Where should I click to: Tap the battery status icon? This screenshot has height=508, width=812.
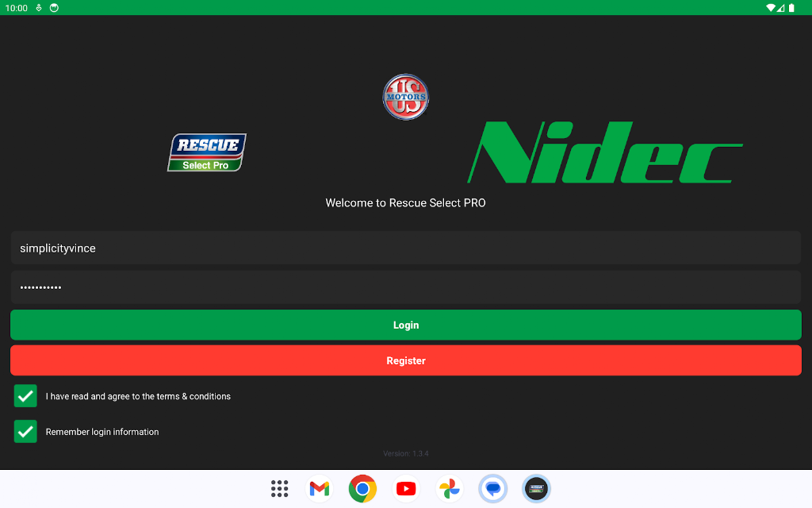coord(791,8)
